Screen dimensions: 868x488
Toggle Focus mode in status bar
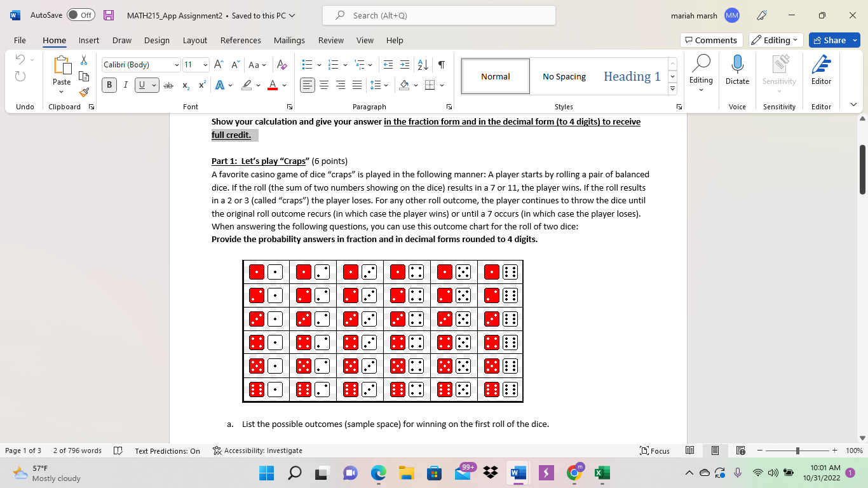(x=654, y=451)
